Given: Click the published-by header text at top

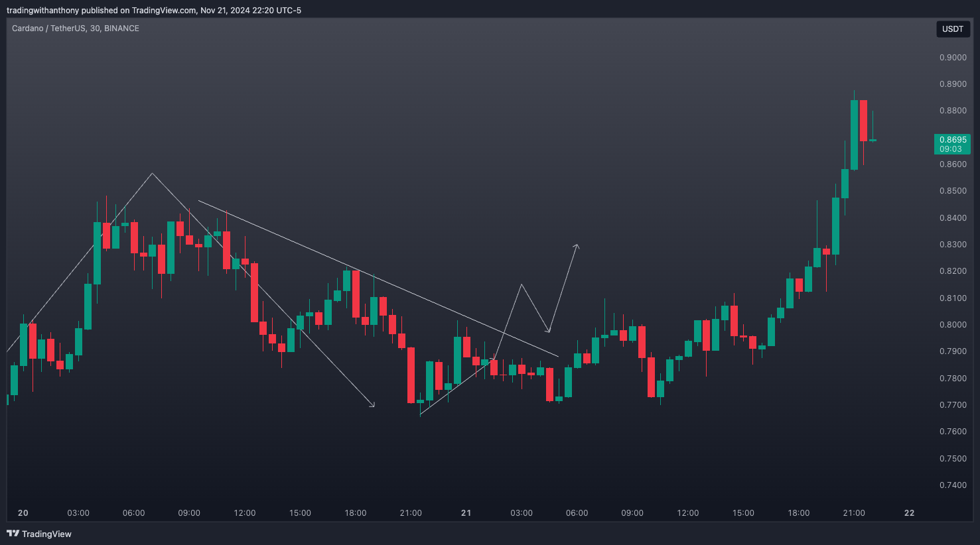Looking at the screenshot, I should [x=154, y=10].
